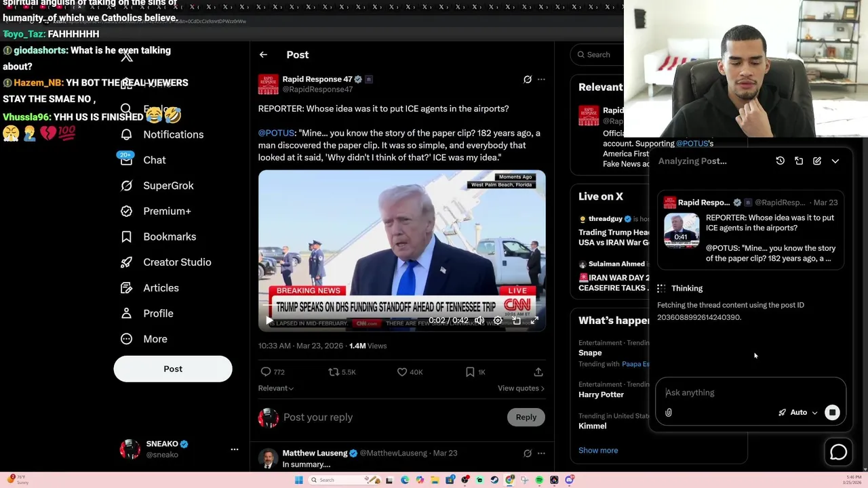The height and width of the screenshot is (488, 868).
Task: Open File Explorer from taskbar
Action: 435,480
